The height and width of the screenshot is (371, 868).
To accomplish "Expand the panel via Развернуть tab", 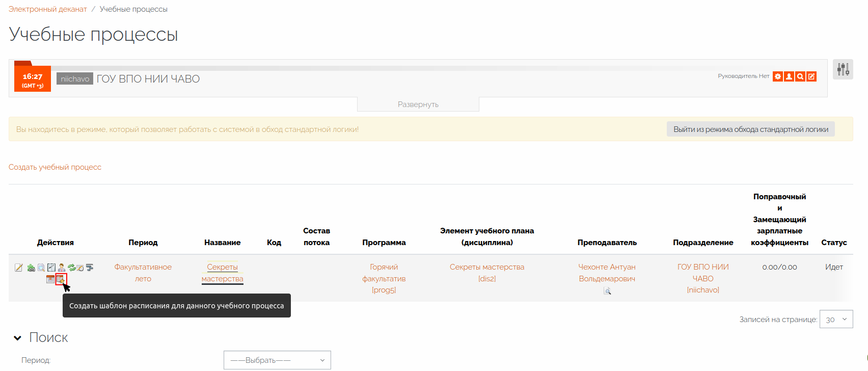I will tap(418, 104).
